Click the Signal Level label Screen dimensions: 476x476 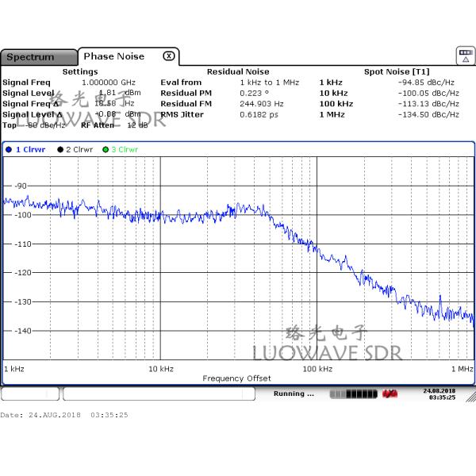(29, 93)
